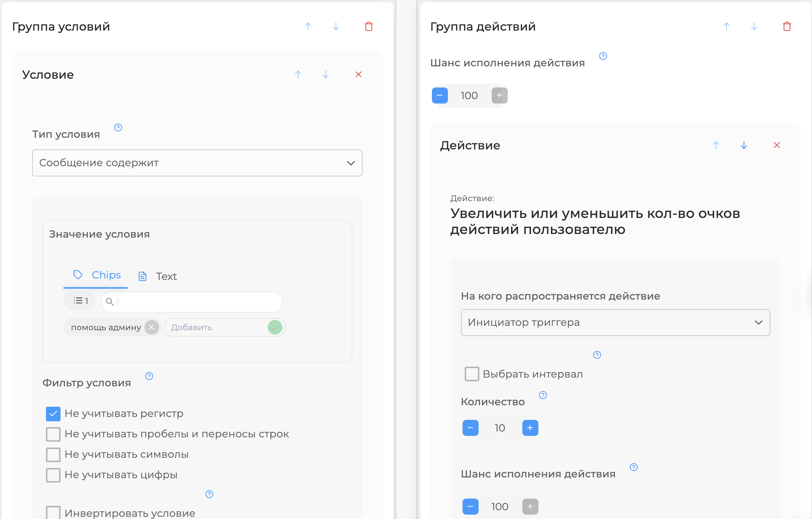
Task: Decrease the Количество value
Action: point(471,428)
